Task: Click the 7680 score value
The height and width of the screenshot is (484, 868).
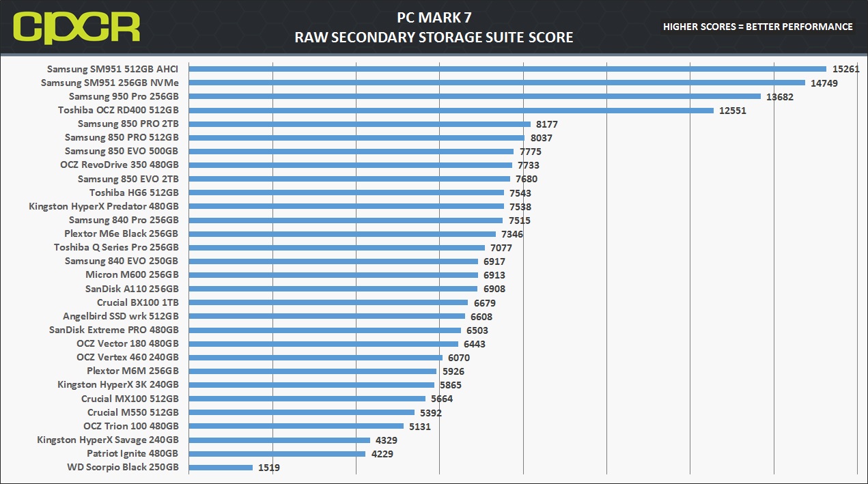Action: [x=527, y=179]
